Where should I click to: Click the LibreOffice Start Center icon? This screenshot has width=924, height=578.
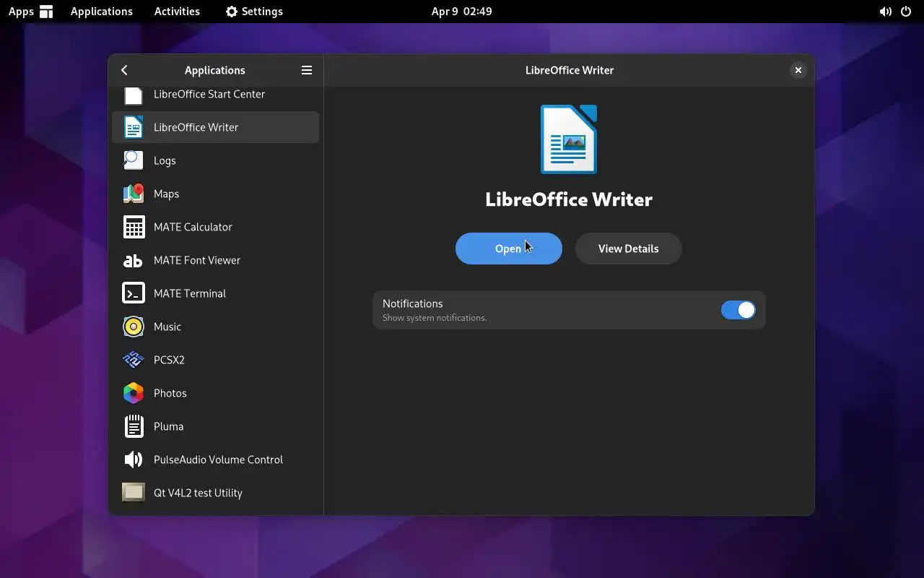point(134,95)
